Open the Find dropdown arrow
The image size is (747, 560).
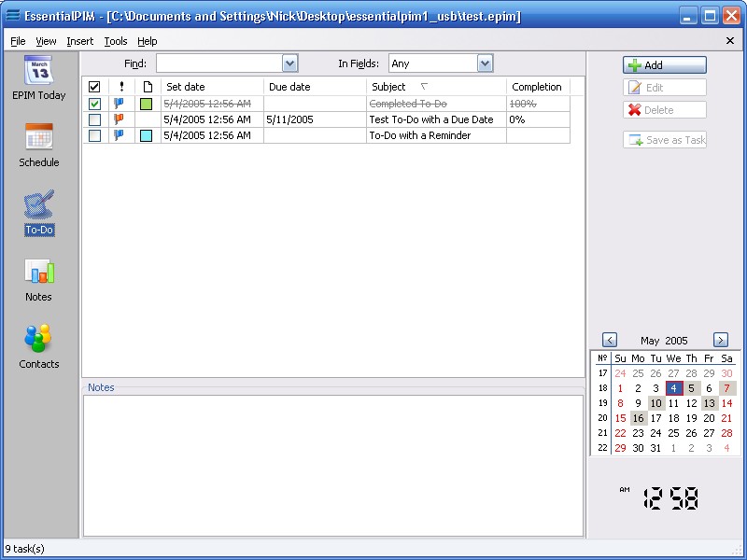pyautogui.click(x=289, y=63)
